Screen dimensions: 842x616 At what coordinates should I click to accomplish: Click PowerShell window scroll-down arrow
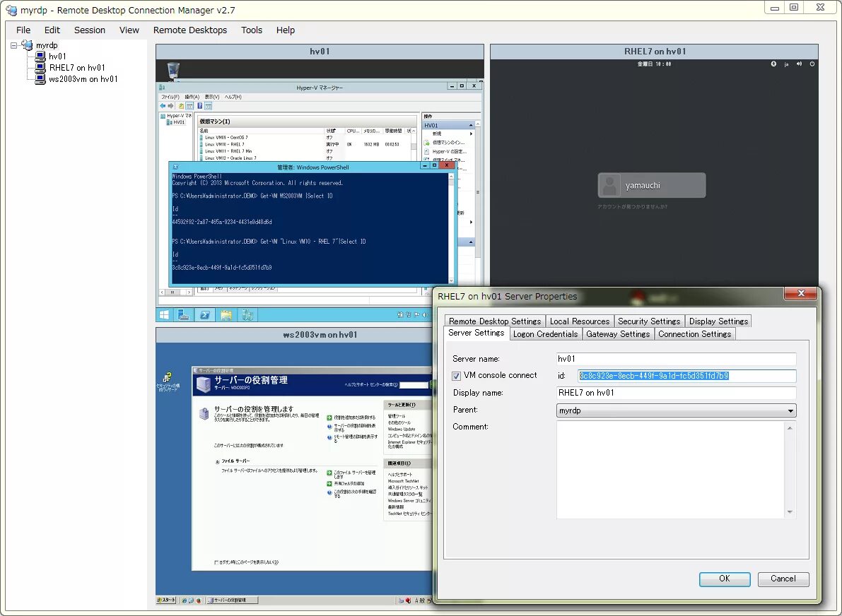click(451, 280)
